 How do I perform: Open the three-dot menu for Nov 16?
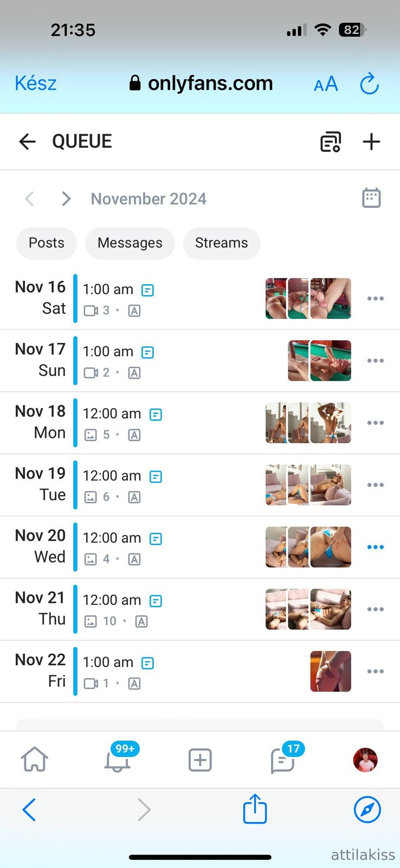pos(375,298)
